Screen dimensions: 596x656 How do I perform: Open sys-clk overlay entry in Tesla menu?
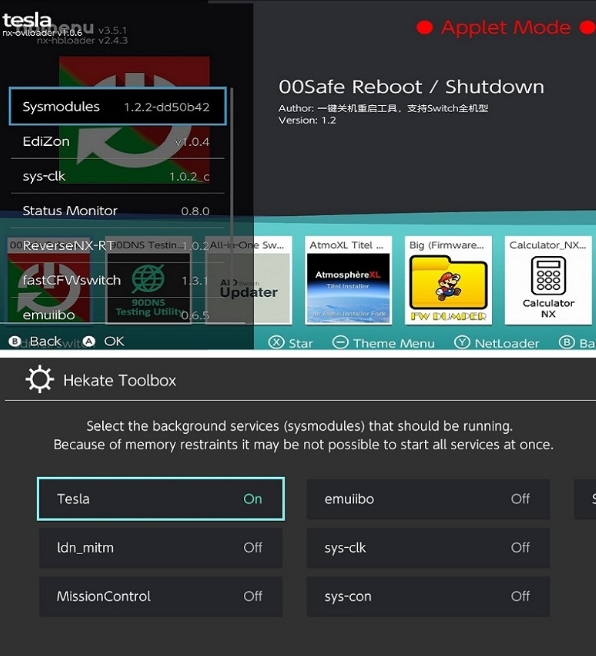[118, 176]
